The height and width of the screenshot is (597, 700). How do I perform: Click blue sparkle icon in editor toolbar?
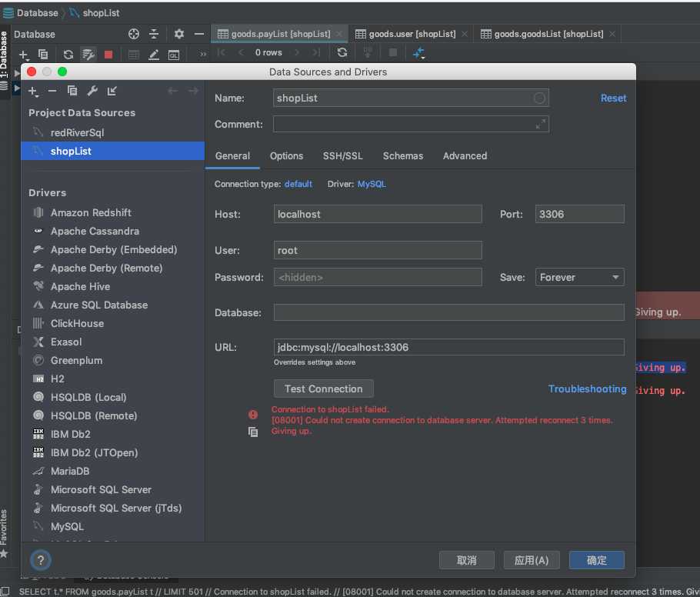[x=418, y=53]
